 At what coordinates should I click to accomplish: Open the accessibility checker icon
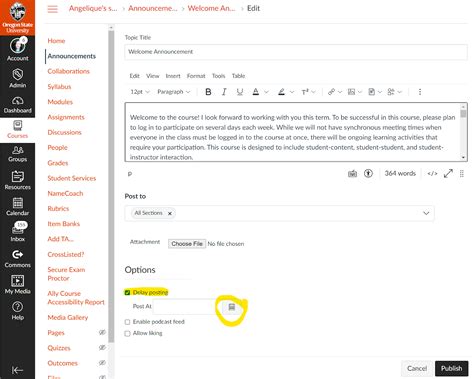(x=368, y=173)
